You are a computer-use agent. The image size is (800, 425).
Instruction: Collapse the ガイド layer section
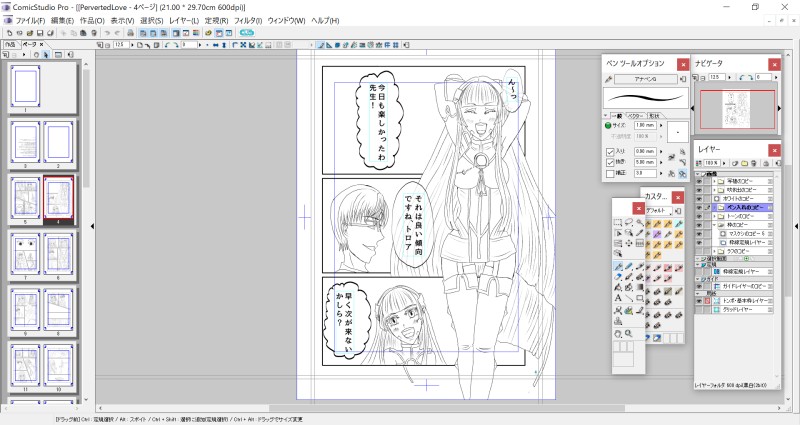697,279
